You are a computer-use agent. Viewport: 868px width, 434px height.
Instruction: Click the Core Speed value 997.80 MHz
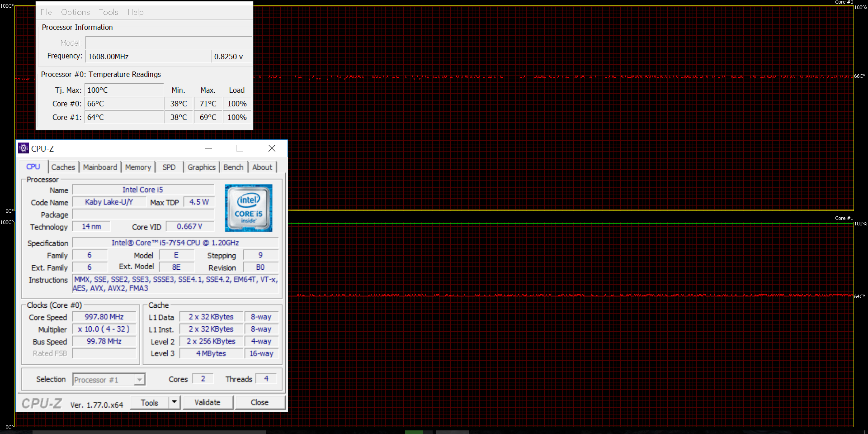tap(104, 317)
